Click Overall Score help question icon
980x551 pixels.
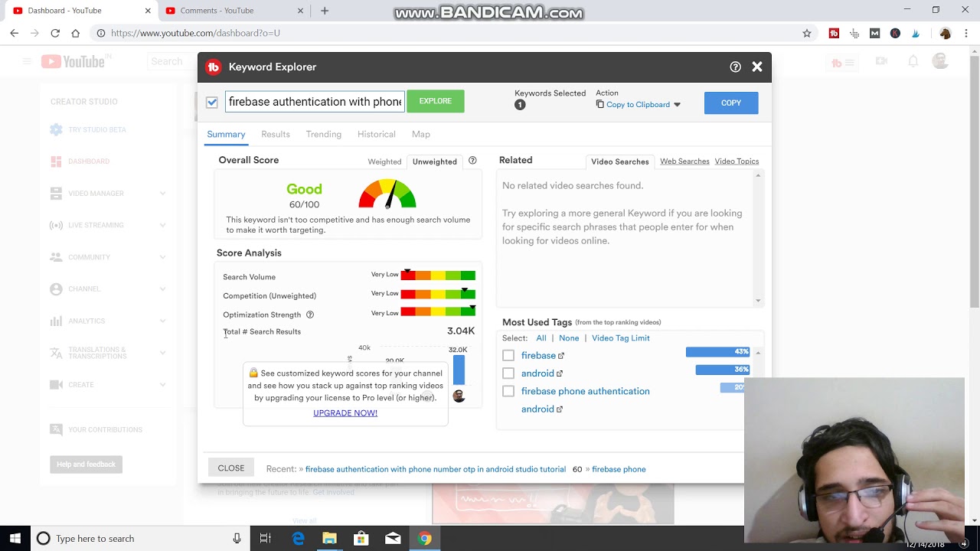(472, 161)
